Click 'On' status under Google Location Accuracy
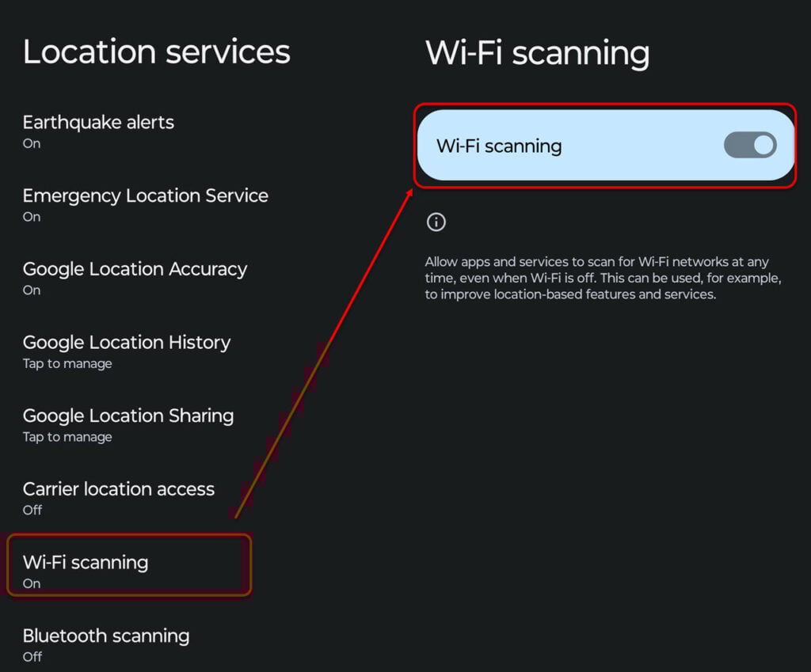This screenshot has width=811, height=672. [x=32, y=290]
